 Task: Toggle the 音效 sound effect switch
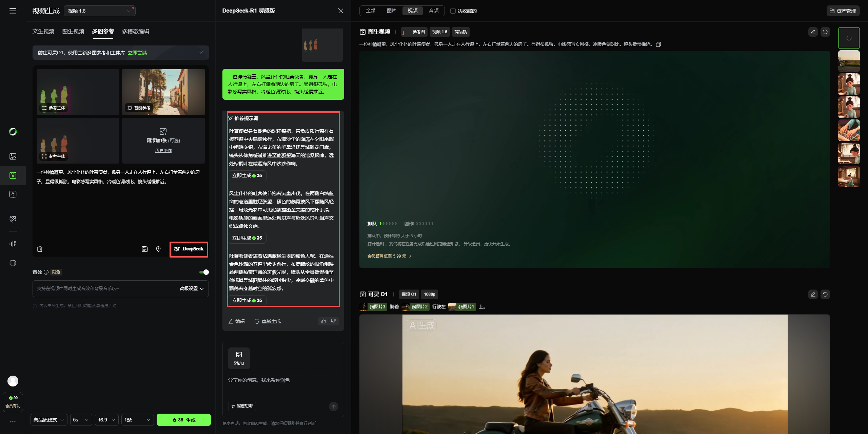tap(204, 272)
